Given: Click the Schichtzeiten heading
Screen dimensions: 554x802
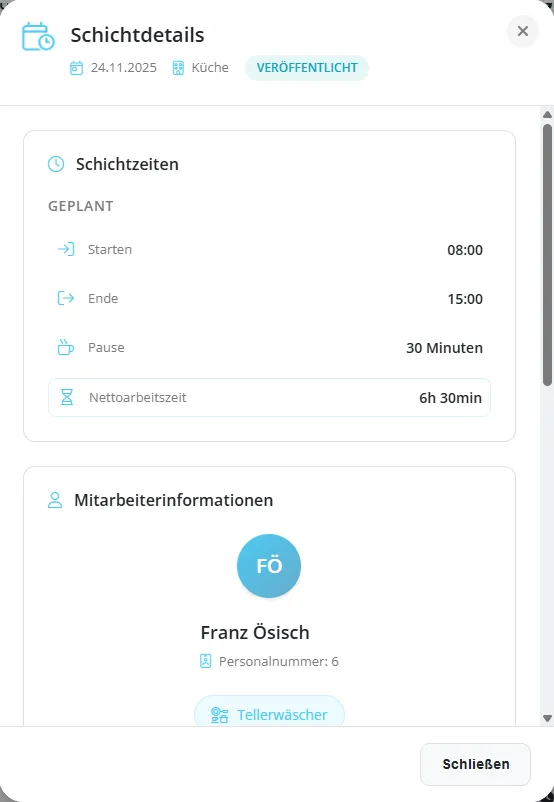Looking at the screenshot, I should click(127, 164).
